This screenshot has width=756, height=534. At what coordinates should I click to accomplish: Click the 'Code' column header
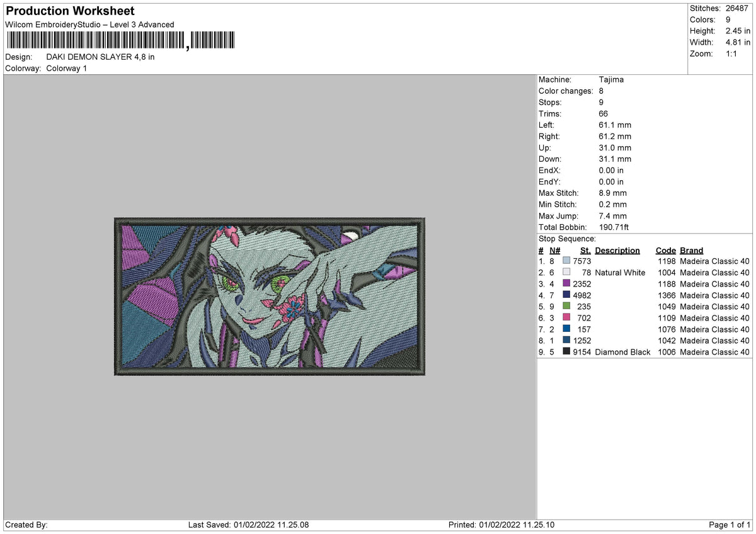(x=666, y=250)
